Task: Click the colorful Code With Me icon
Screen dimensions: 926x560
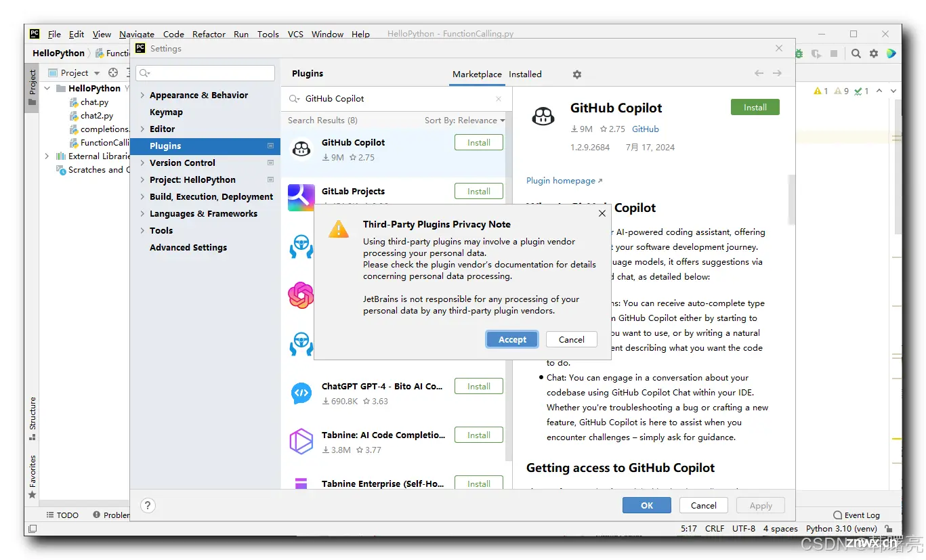Action: (x=891, y=53)
